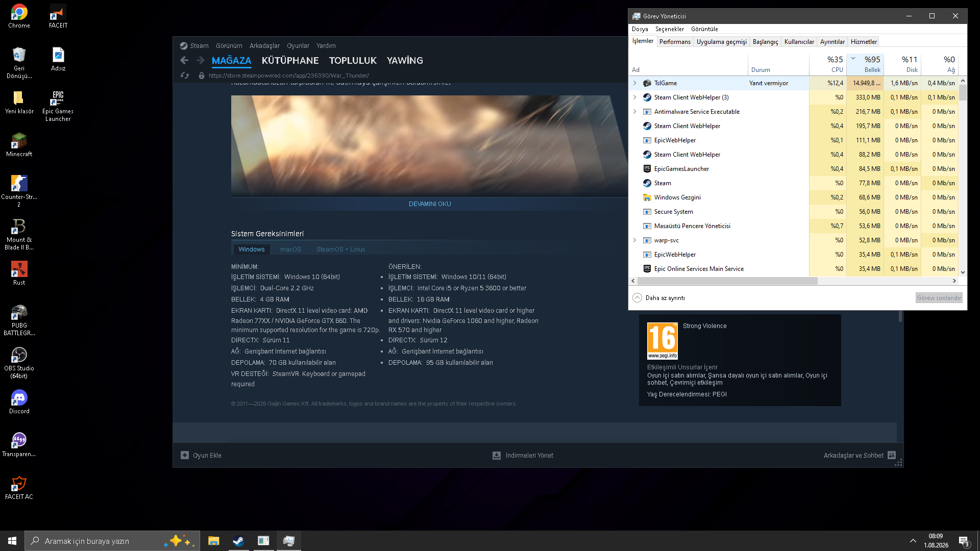980x551 pixels.
Task: Switch to Uygulama geçmişi tab
Action: pyautogui.click(x=722, y=42)
